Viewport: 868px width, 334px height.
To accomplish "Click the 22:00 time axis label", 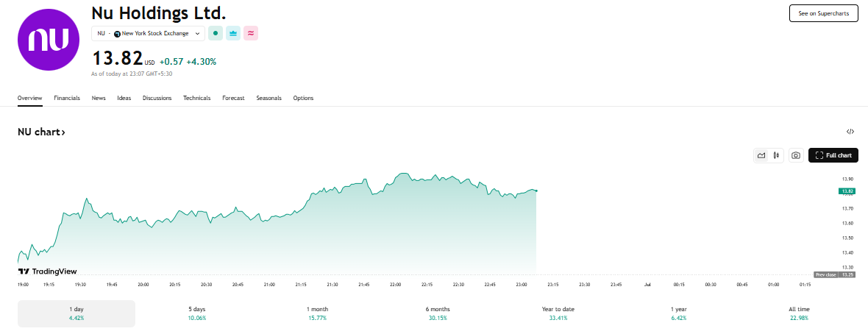I will coord(395,284).
